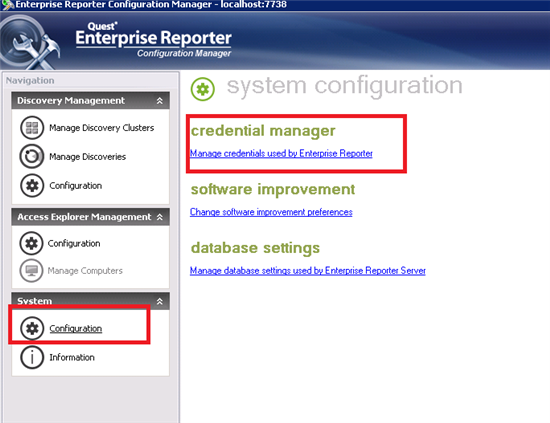Click the Manage Computers monitor icon
The width and height of the screenshot is (550, 423).
point(31,270)
